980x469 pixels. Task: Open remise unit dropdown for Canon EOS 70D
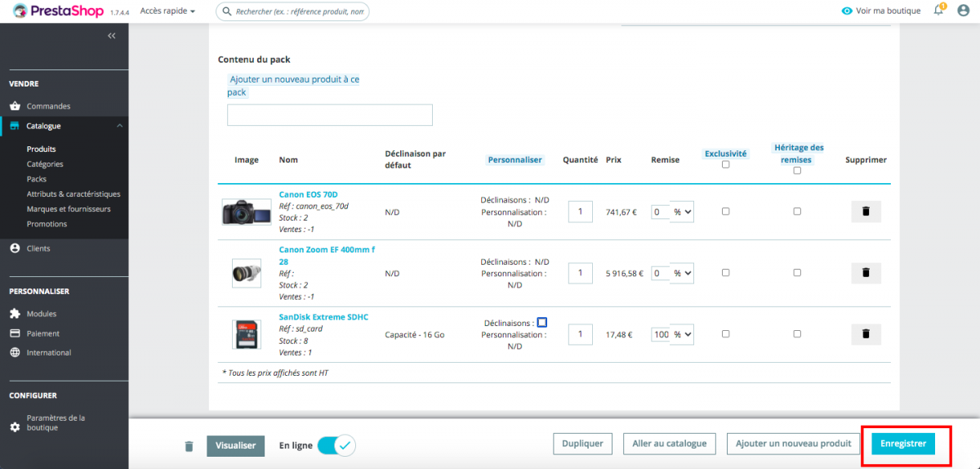pyautogui.click(x=683, y=212)
